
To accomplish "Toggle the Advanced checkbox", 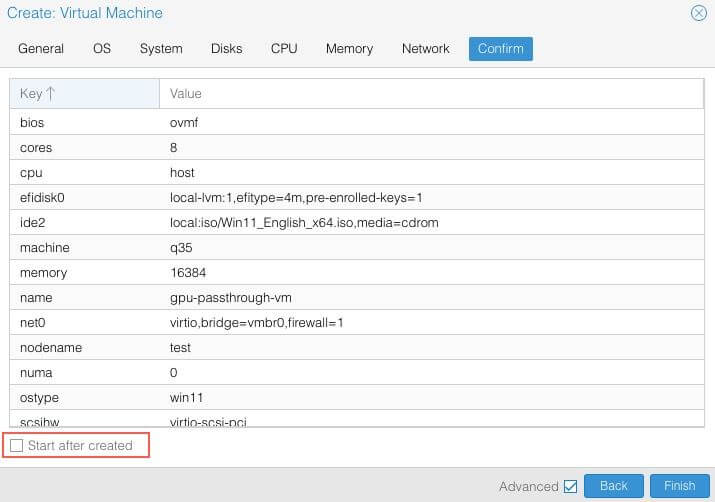I will point(570,487).
